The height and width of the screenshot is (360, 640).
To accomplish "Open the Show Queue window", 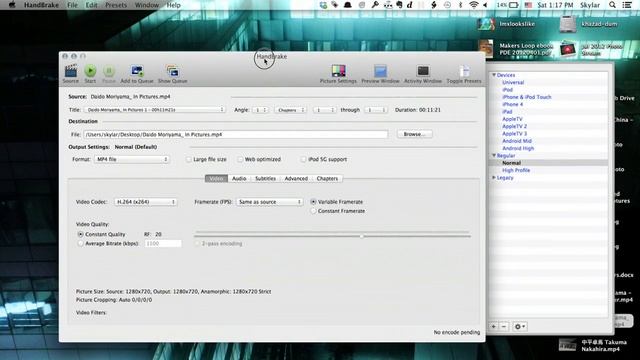I will coord(172,74).
